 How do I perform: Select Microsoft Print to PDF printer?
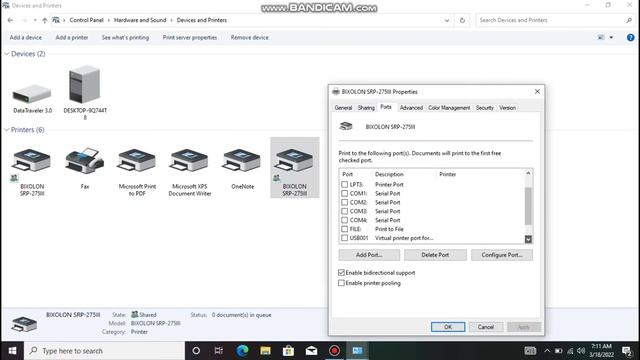click(137, 161)
